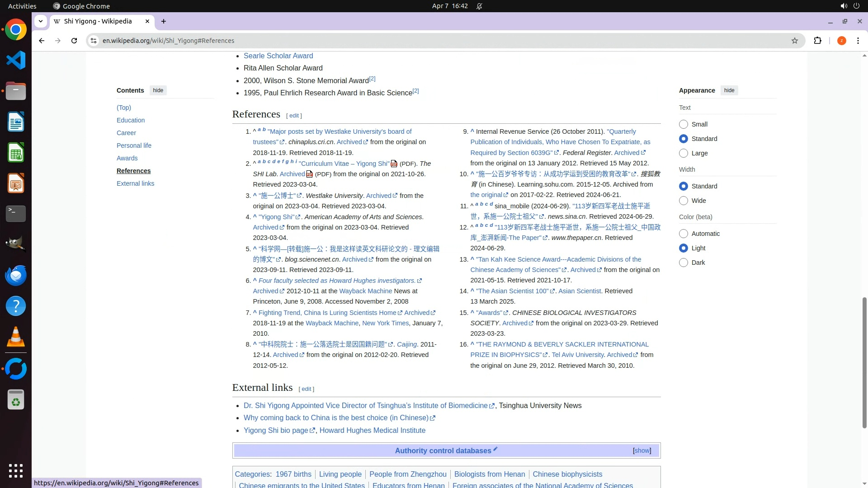Select the Large text size option
868x488 pixels.
[684, 153]
